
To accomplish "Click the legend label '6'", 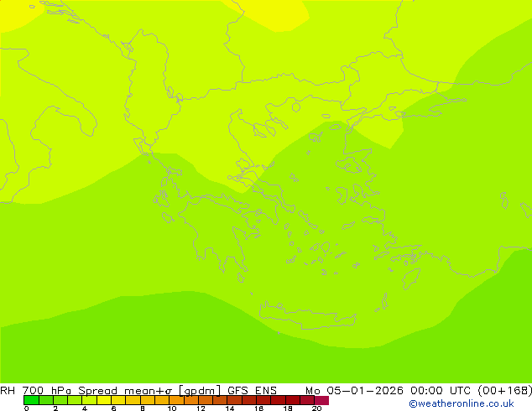I will click(113, 408).
